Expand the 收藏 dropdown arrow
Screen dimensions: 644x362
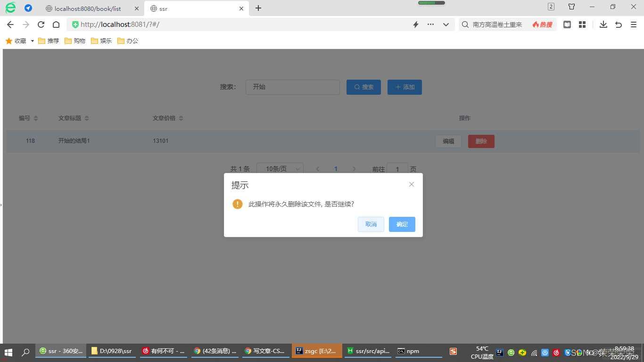coord(33,41)
